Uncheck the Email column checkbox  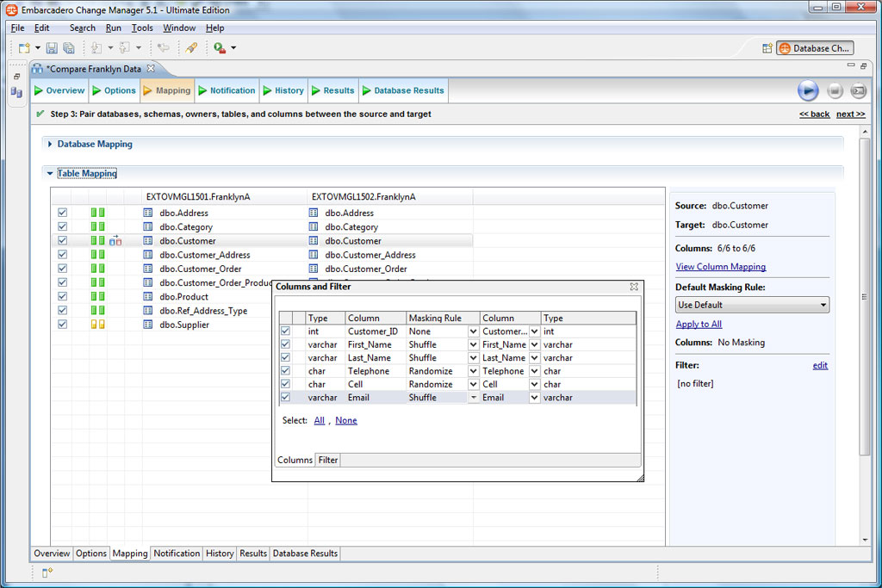286,397
